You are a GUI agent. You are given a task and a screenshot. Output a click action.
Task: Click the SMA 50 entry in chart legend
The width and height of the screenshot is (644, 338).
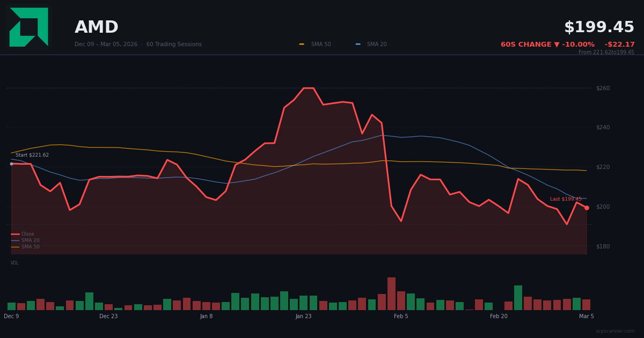pyautogui.click(x=25, y=247)
